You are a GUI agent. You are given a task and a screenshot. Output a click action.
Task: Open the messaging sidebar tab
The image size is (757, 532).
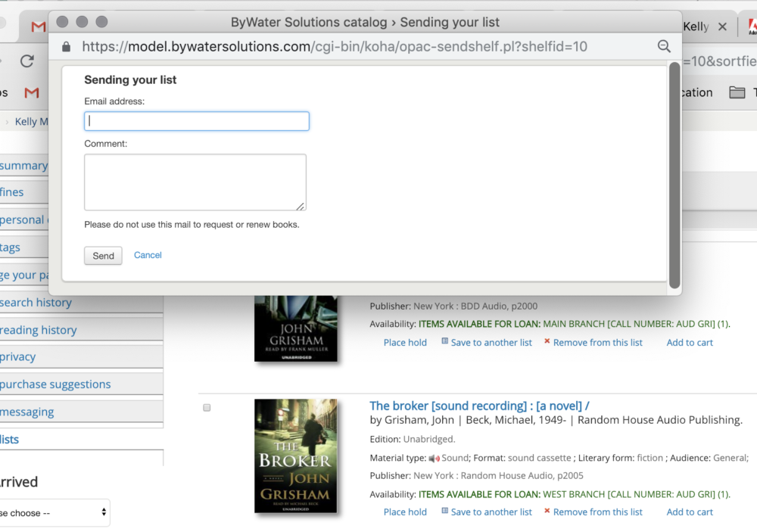81,412
